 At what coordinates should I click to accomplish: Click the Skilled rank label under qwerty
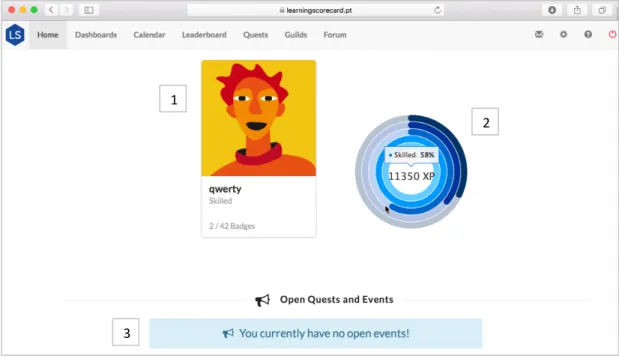pos(220,201)
